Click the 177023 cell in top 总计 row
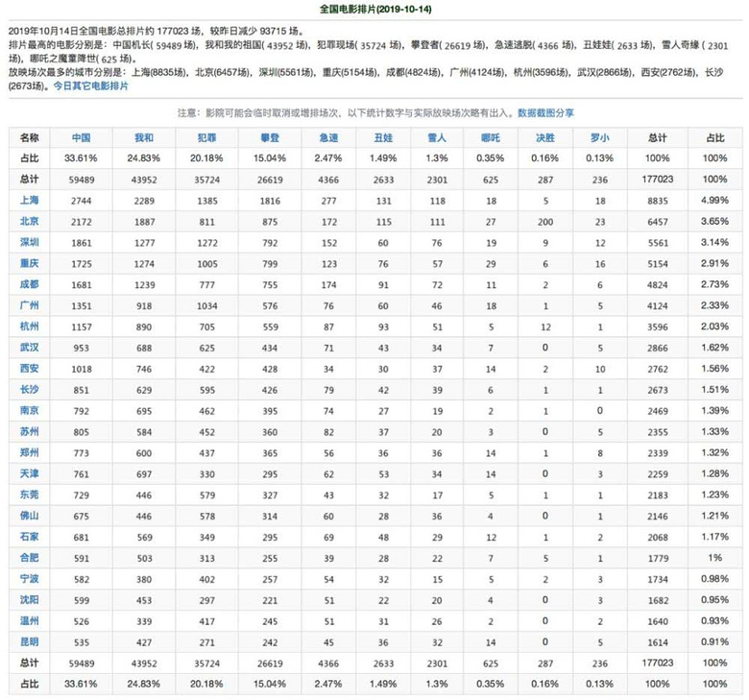This screenshot has height=700, width=749. (657, 180)
